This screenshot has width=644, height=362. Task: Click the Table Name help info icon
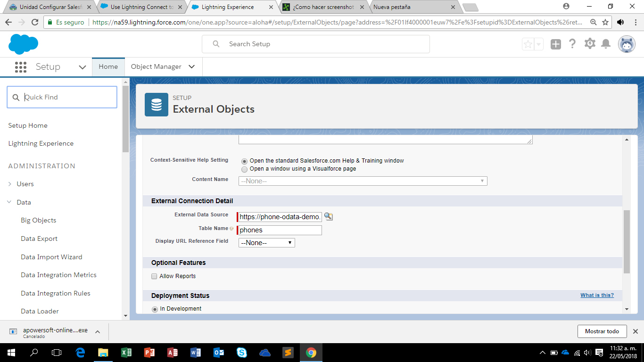coord(231,229)
